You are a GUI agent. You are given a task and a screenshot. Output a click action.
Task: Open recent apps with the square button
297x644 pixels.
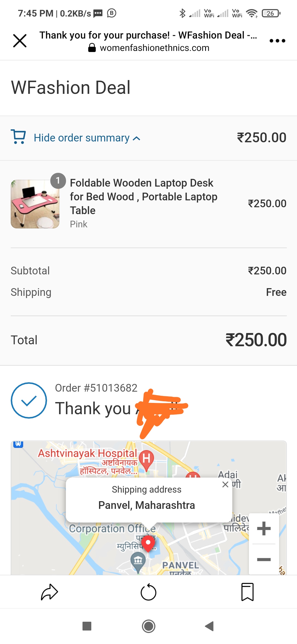pyautogui.click(x=87, y=626)
